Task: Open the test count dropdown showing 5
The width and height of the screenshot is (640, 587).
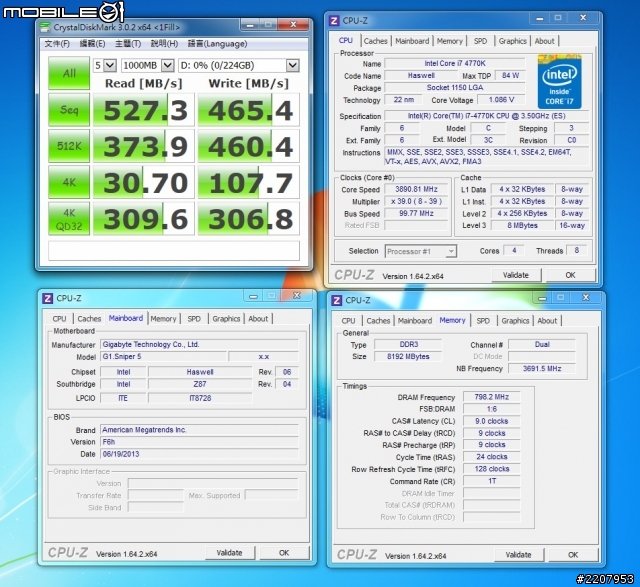Action: click(x=105, y=65)
